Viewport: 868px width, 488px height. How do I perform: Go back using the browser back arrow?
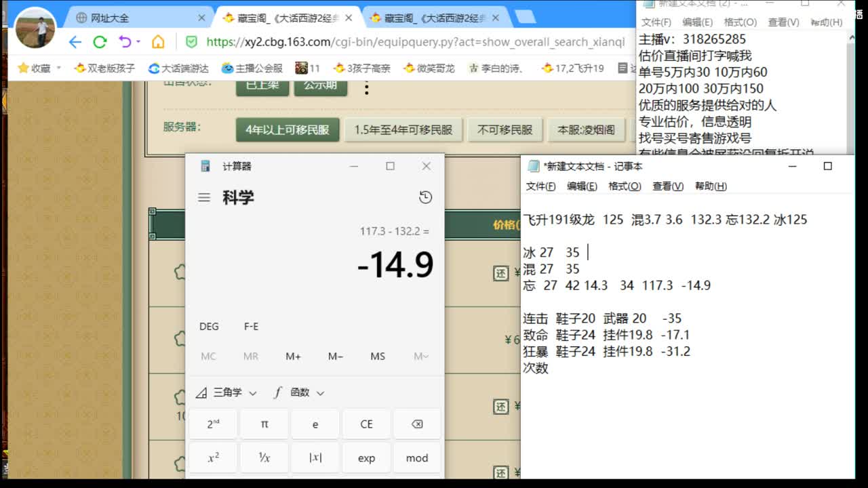click(x=75, y=42)
